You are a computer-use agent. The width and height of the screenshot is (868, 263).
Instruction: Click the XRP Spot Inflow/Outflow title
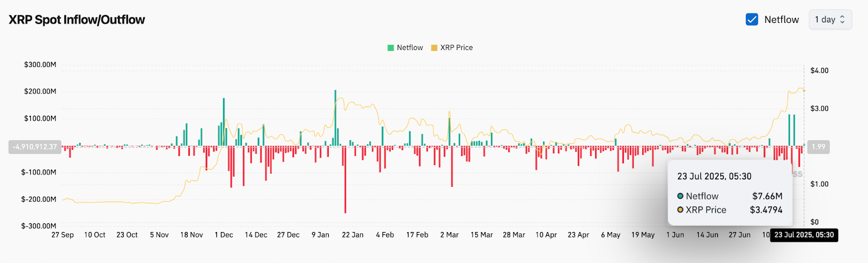[x=77, y=20]
